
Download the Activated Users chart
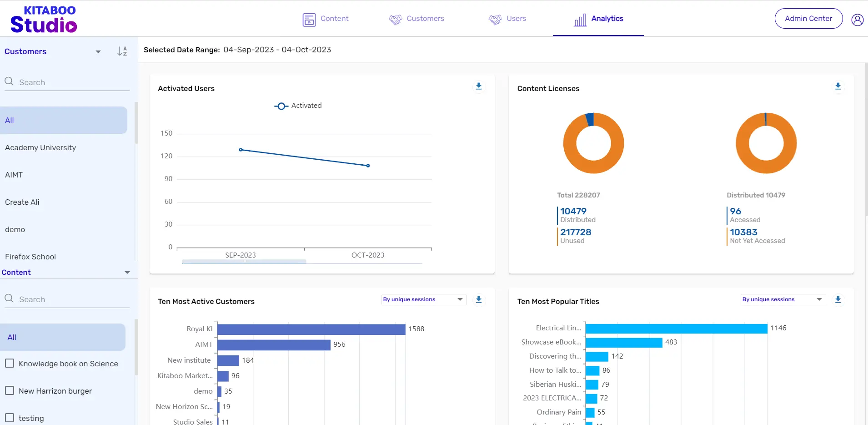click(479, 86)
